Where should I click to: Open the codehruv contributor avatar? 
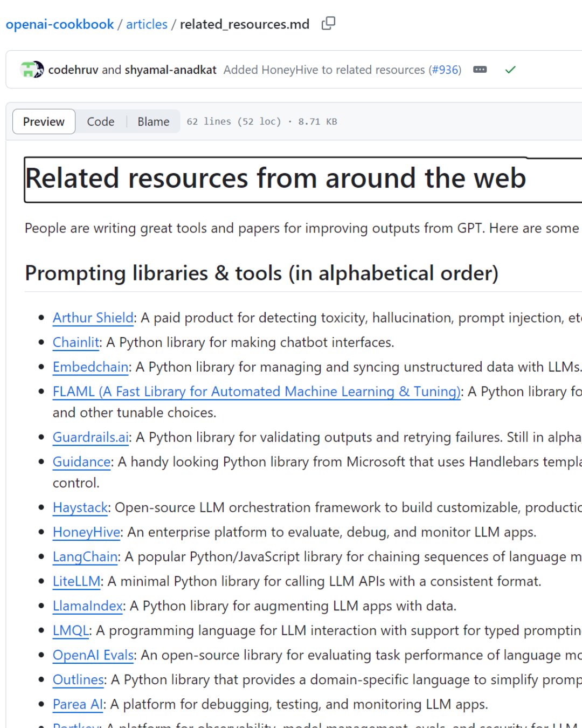click(x=27, y=70)
